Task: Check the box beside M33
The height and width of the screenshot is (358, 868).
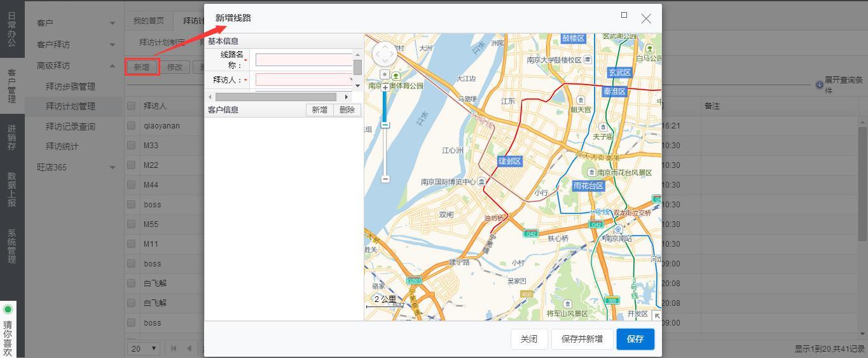Action: click(132, 146)
